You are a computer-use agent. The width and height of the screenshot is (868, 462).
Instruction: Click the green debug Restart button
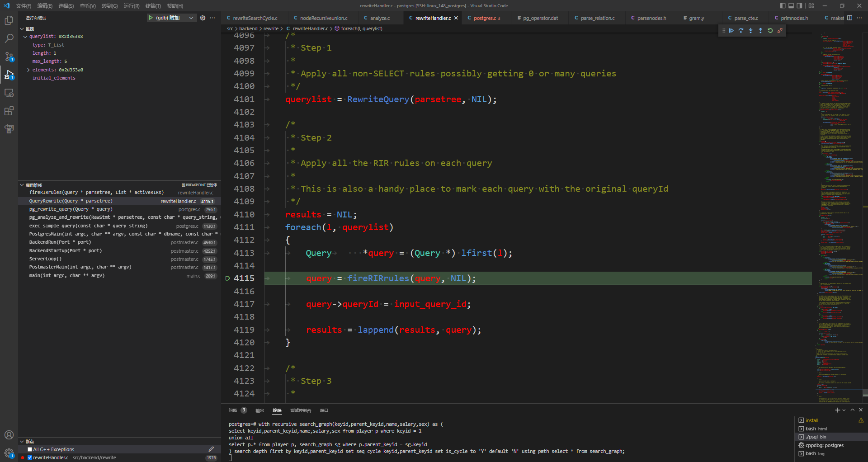pyautogui.click(x=770, y=31)
